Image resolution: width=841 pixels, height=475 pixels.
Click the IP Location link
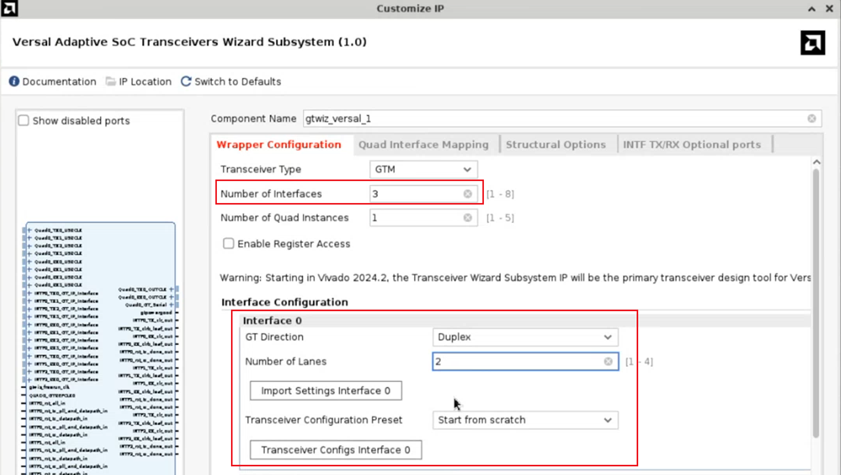(145, 81)
